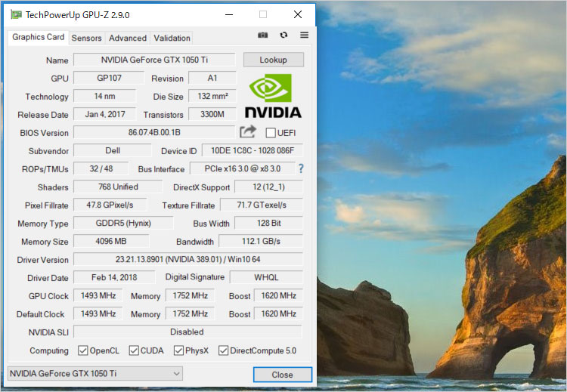This screenshot has width=567, height=392.
Task: Click the Transistors field 3300M
Action: coord(212,114)
